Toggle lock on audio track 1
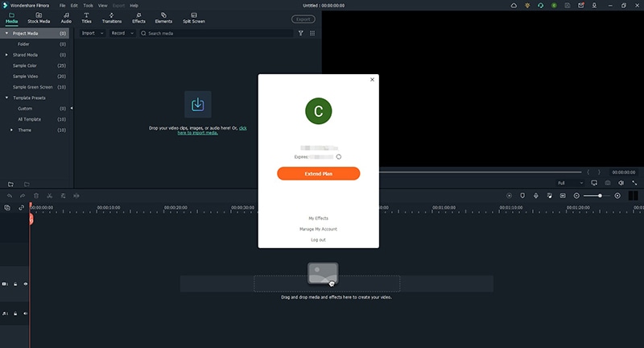The width and height of the screenshot is (644, 348). (x=15, y=313)
